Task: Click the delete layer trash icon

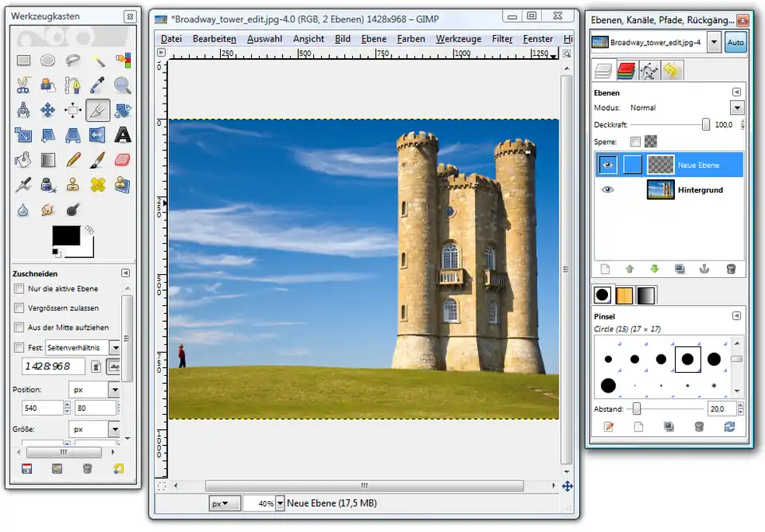Action: (x=731, y=269)
